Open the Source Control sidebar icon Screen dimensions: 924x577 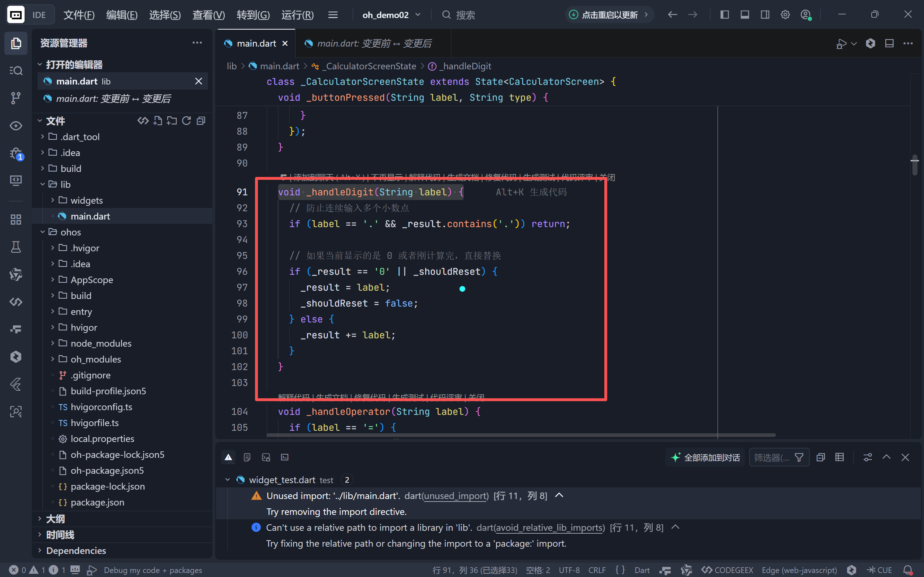(x=16, y=98)
